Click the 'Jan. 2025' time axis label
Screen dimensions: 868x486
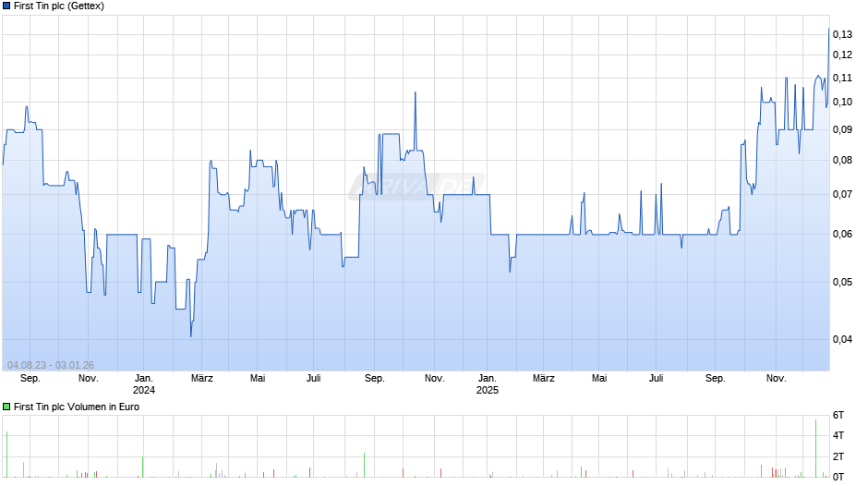click(488, 384)
